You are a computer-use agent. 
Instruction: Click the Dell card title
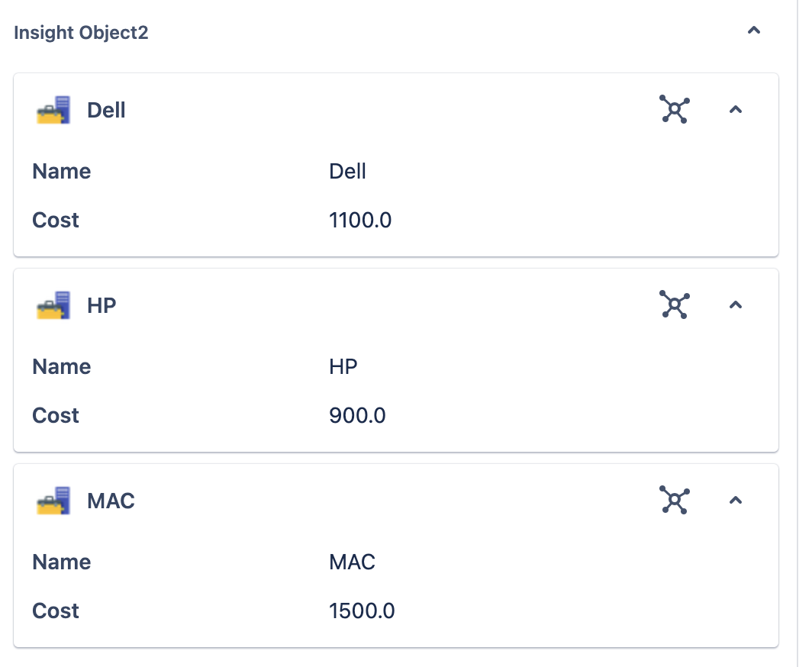coord(106,111)
